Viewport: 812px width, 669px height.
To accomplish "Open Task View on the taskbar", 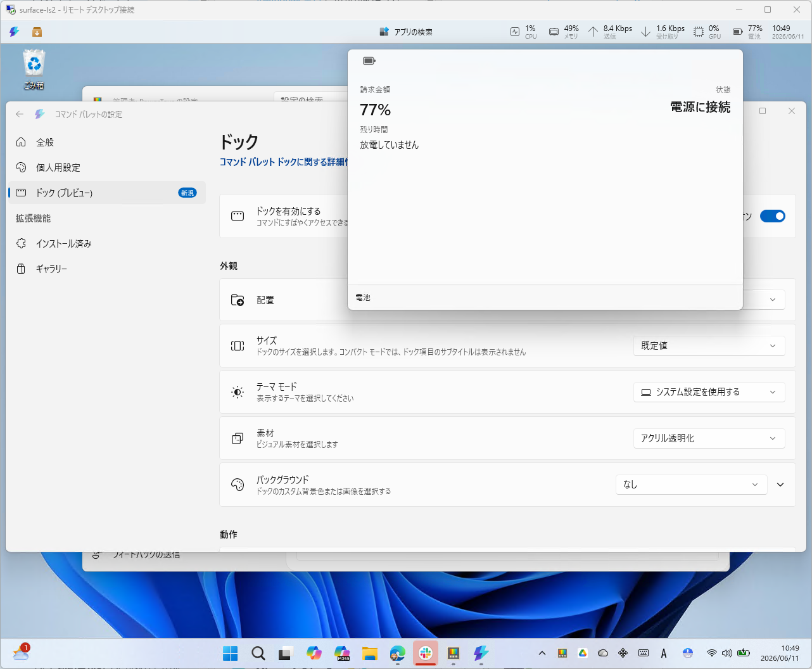I will coord(286,653).
